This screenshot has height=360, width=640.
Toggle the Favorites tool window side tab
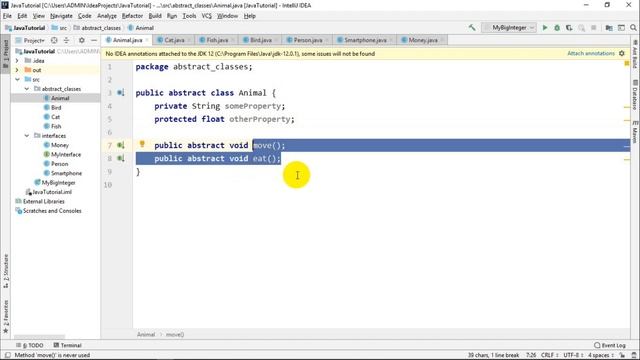(x=6, y=317)
